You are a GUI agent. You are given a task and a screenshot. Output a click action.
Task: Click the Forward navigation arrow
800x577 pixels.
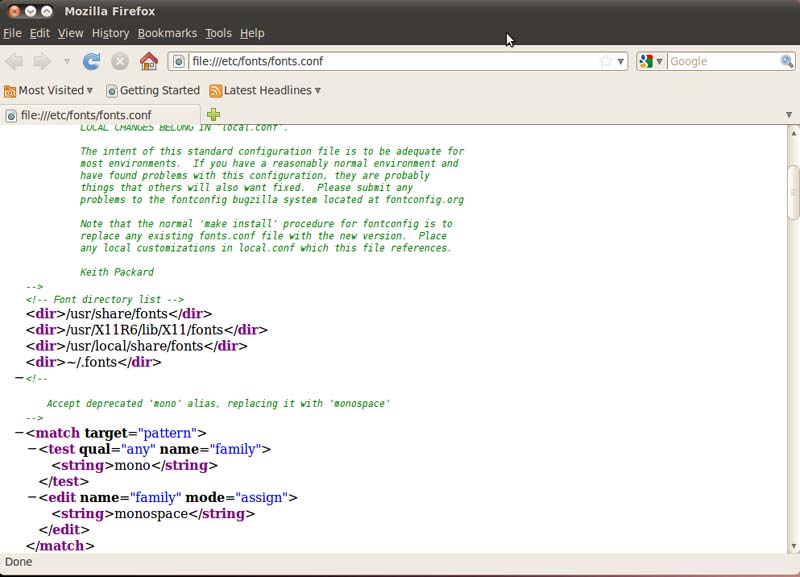[42, 62]
